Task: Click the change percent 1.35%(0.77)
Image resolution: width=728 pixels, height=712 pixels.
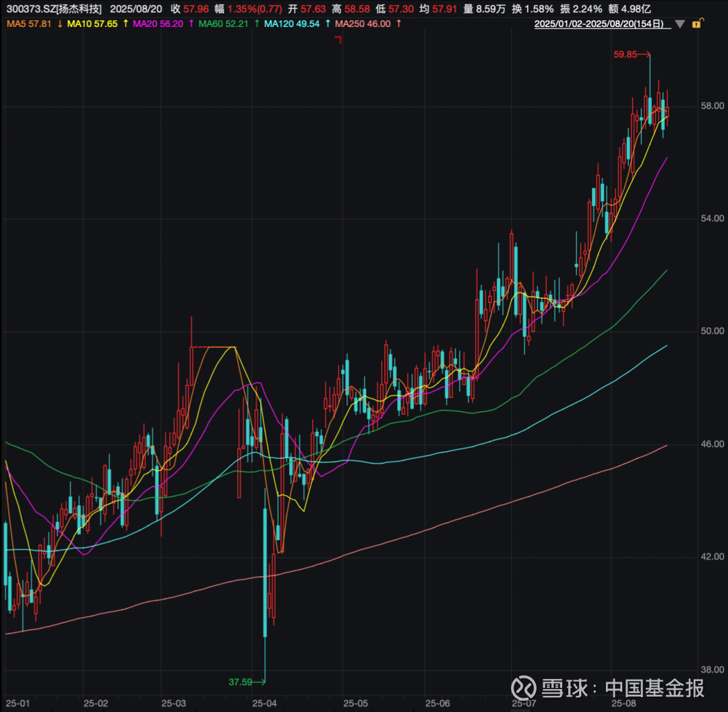Action: point(254,9)
